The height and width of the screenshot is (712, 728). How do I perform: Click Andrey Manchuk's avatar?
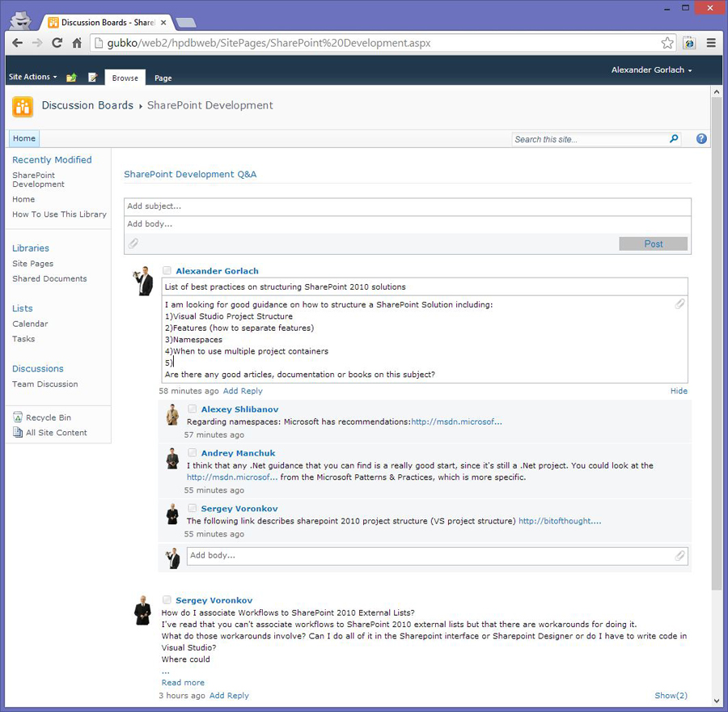(172, 459)
